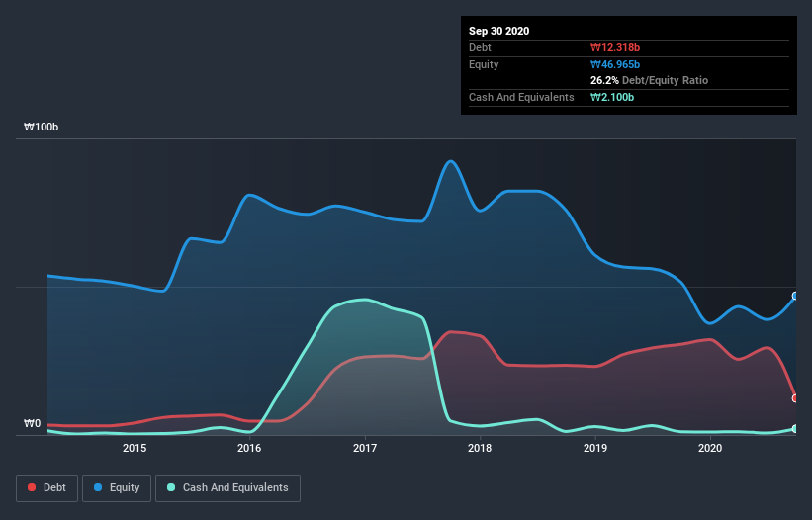
Task: Click the ₩2.100b cash value
Action: [612, 97]
